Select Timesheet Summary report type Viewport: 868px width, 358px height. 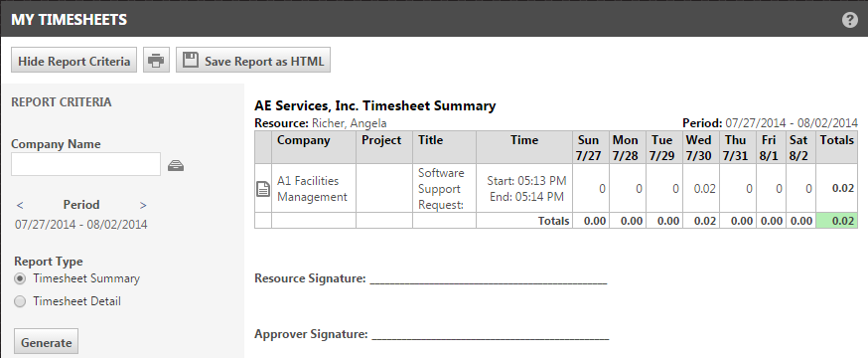[x=20, y=278]
